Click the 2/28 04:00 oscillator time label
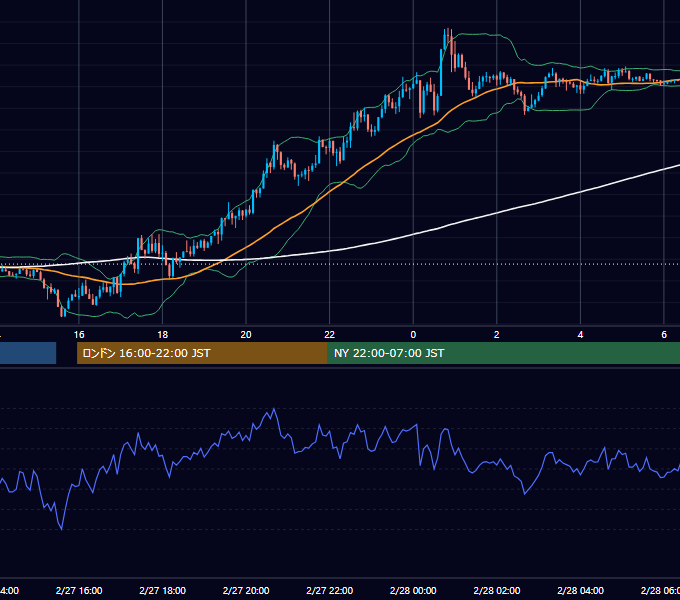680x600 pixels. 580,590
